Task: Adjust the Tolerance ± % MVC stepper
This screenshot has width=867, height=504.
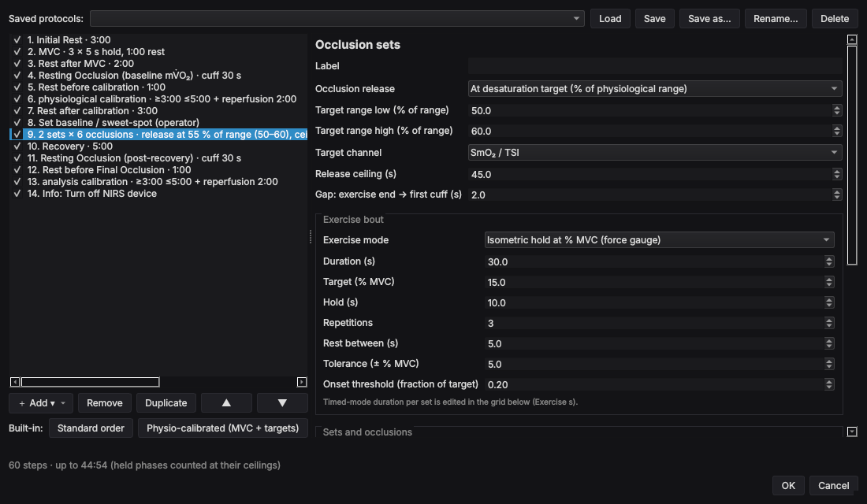Action: 829,364
